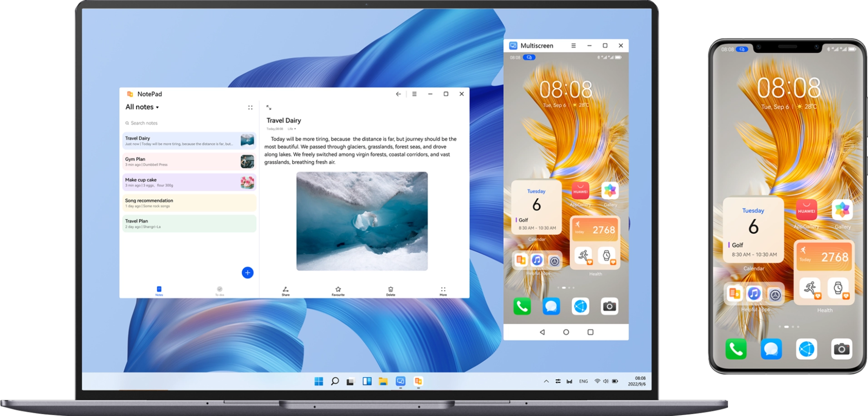The height and width of the screenshot is (416, 868).
Task: Switch to the To-dos tab
Action: (x=219, y=291)
